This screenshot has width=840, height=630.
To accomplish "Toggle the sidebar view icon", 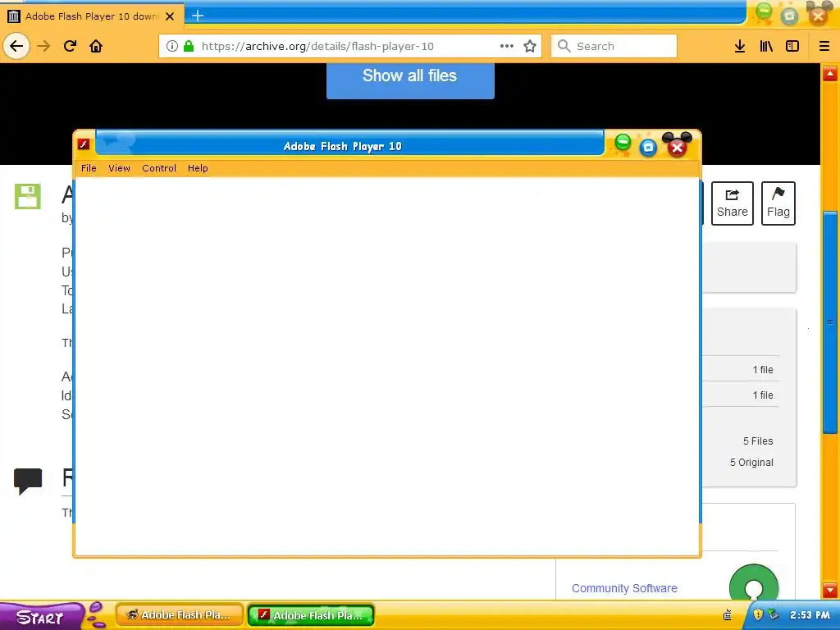I will (792, 46).
